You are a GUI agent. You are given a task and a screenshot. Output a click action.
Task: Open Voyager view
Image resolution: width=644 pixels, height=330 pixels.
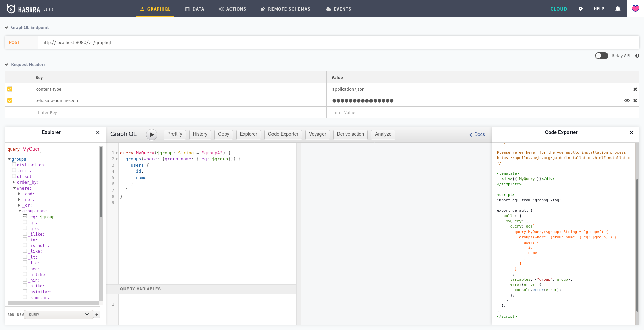[317, 134]
